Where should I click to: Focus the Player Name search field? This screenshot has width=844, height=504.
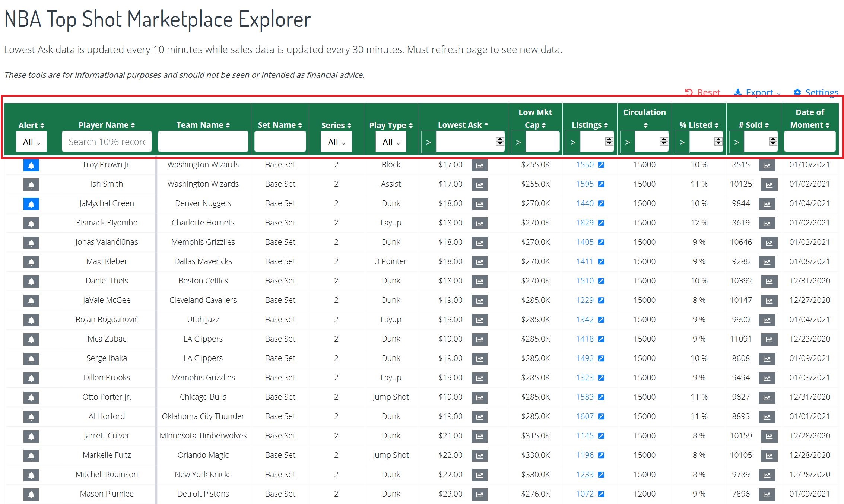pos(107,142)
